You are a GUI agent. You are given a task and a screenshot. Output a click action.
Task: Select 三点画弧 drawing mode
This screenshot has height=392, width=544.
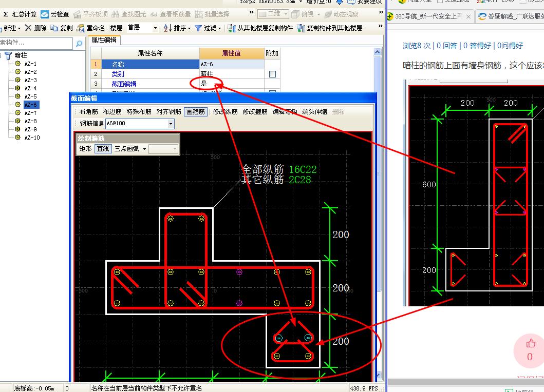(x=127, y=149)
